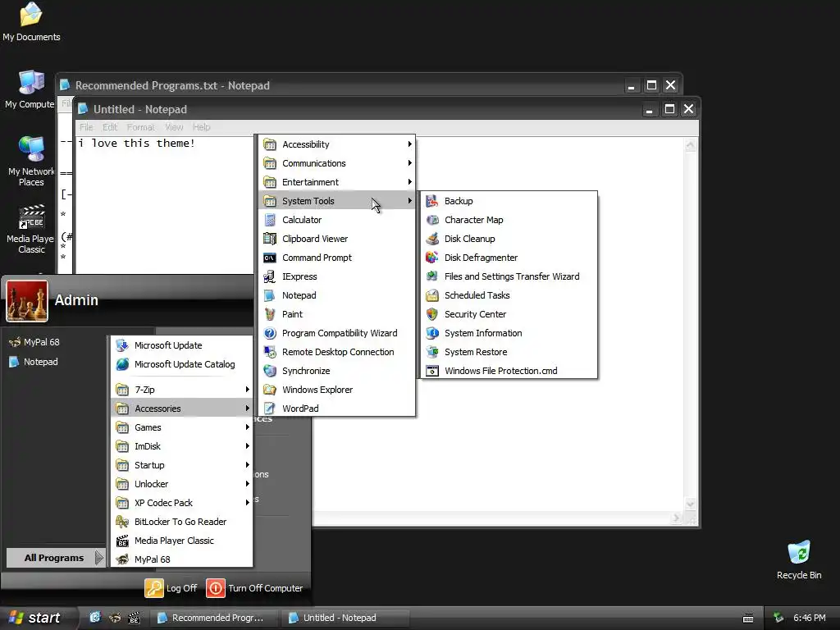
Task: Click the All Programs button
Action: pyautogui.click(x=55, y=558)
